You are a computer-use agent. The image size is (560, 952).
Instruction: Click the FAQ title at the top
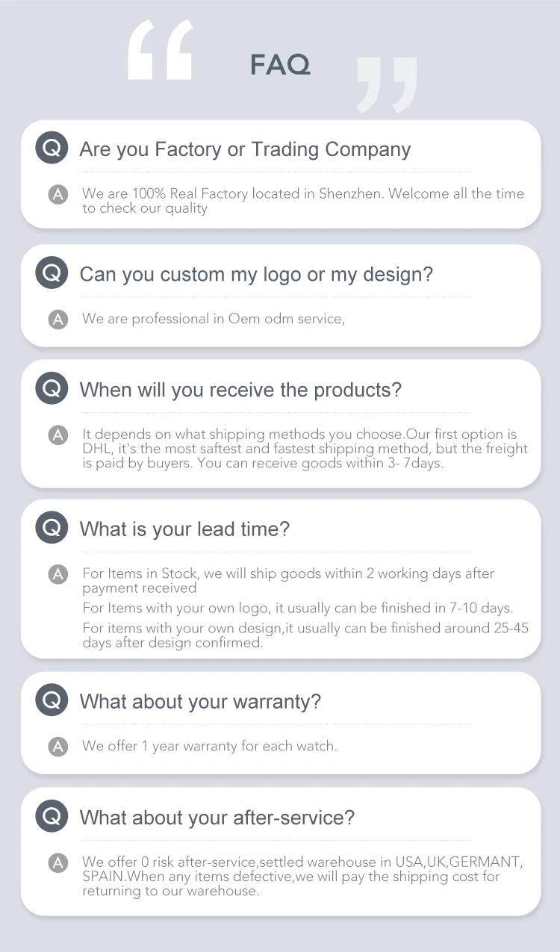pyautogui.click(x=280, y=65)
